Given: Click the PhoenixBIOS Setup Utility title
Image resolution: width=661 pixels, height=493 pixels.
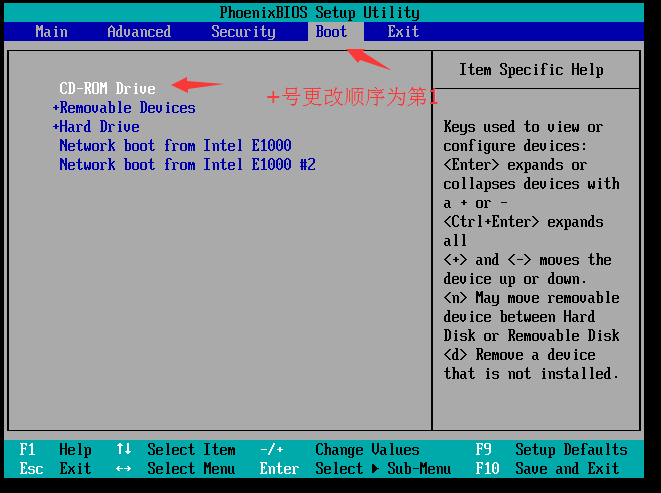Looking at the screenshot, I should 320,13.
